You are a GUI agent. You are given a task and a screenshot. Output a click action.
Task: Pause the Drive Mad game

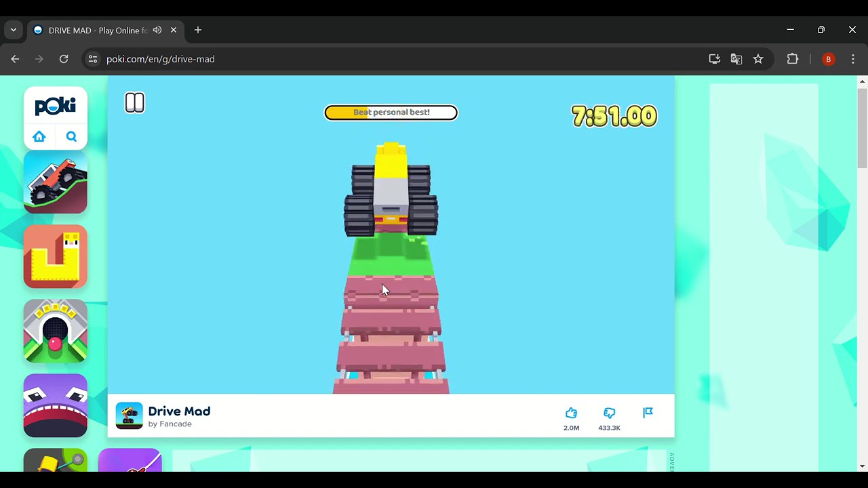(135, 103)
